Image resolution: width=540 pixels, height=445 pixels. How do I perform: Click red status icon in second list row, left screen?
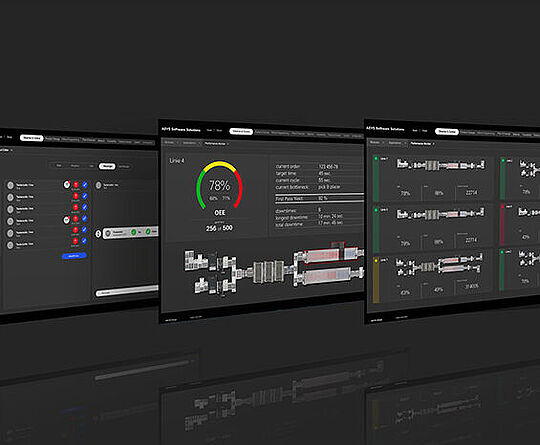point(76,196)
